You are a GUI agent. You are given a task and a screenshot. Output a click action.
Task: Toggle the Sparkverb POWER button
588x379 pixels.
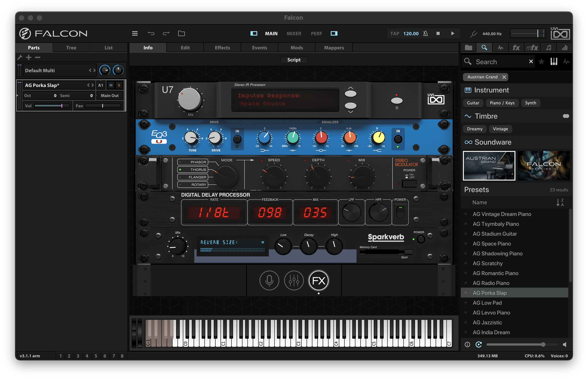click(x=421, y=239)
